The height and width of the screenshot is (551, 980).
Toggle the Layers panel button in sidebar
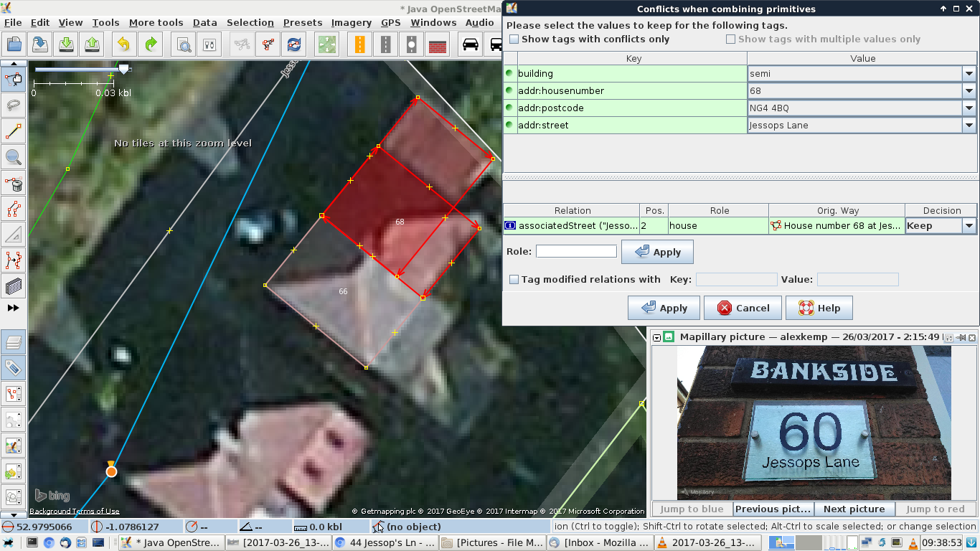14,342
